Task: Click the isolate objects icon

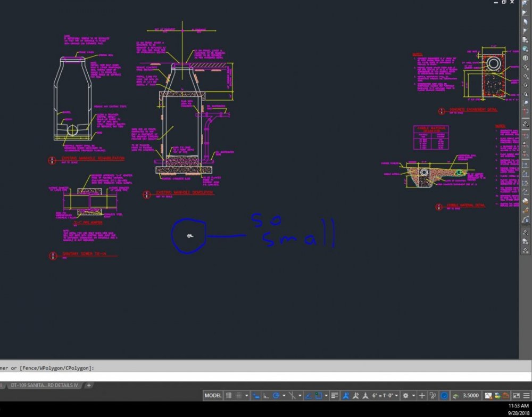Action: point(433,395)
